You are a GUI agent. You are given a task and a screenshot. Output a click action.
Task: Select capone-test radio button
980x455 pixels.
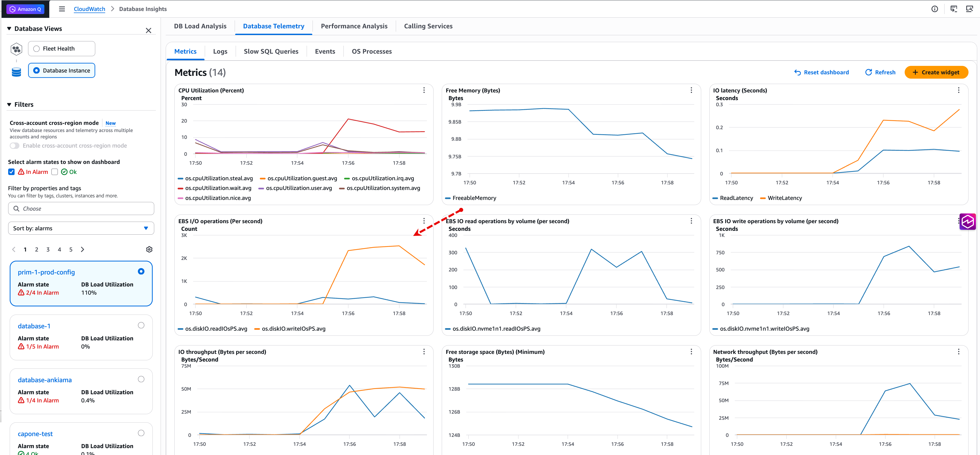tap(141, 433)
